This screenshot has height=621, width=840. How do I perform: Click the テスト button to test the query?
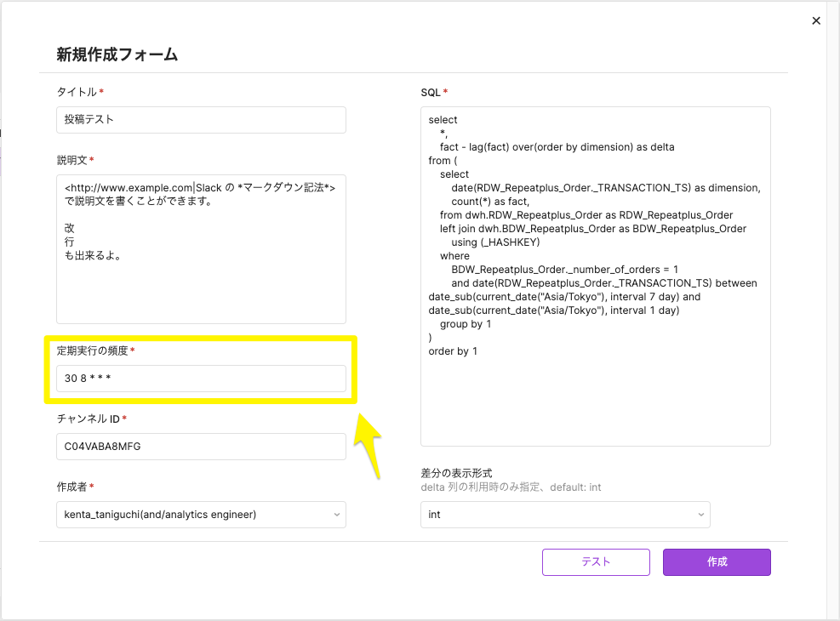[596, 561]
